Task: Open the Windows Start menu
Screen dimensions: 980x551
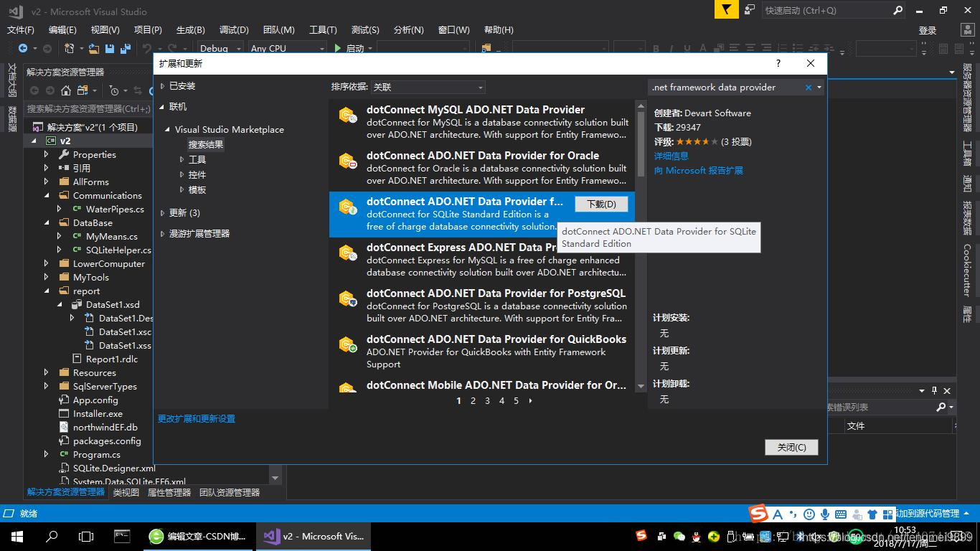Action: pyautogui.click(x=17, y=536)
